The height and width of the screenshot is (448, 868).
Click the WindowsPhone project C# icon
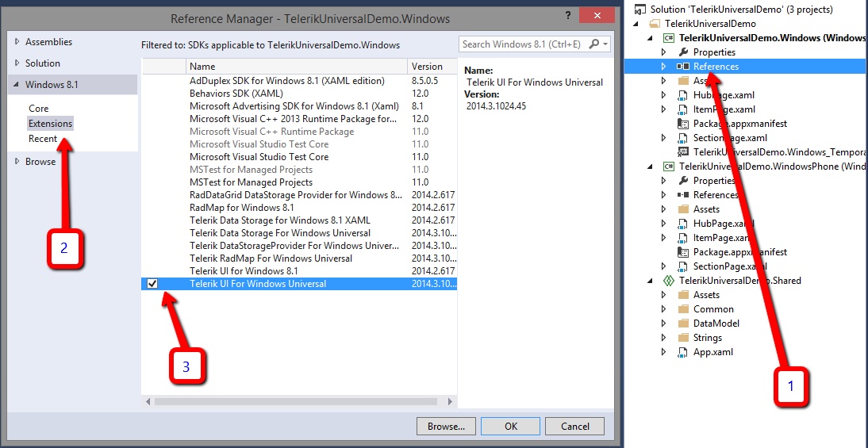point(669,167)
